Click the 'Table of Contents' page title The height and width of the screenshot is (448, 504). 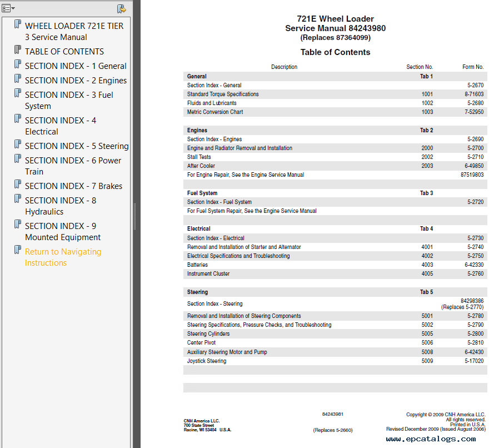pyautogui.click(x=335, y=52)
